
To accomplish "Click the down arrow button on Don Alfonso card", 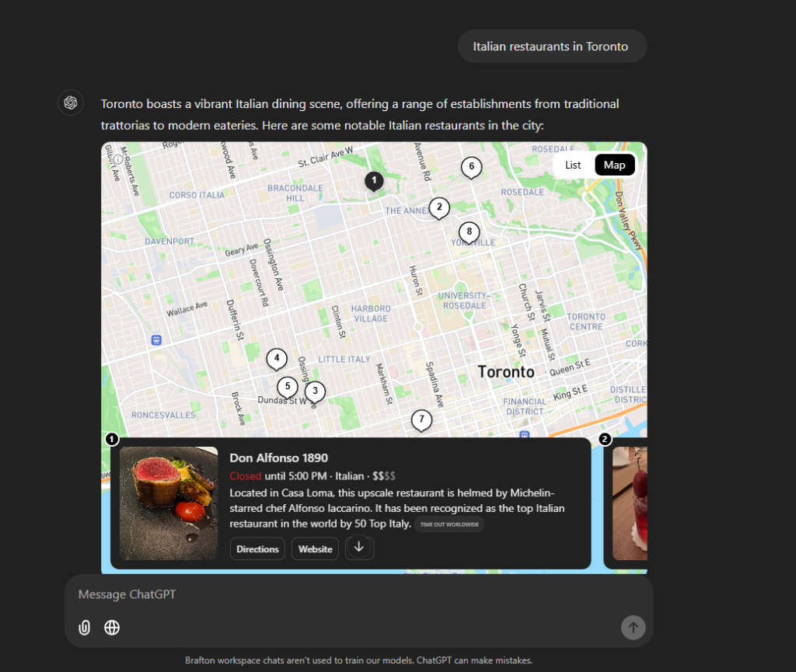I will tap(359, 548).
